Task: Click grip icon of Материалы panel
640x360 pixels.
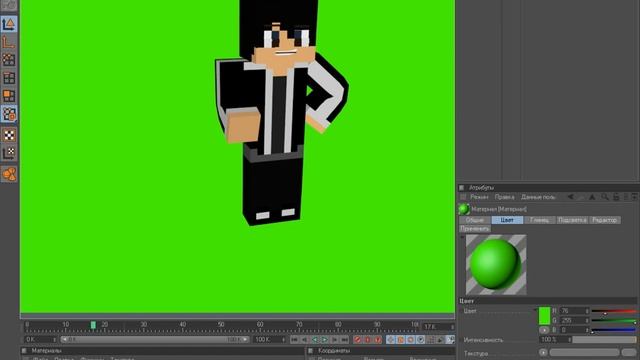Action: pos(24,351)
